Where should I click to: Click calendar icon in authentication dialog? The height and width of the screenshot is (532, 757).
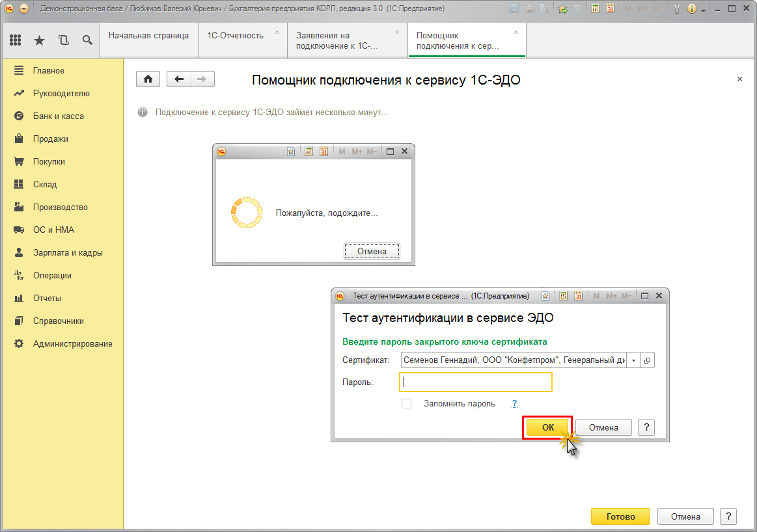pyautogui.click(x=578, y=296)
